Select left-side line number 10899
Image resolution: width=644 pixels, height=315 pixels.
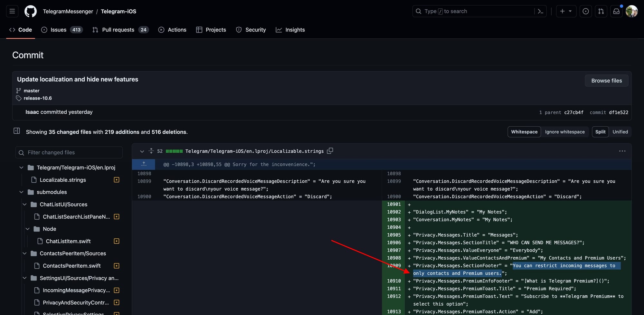(x=144, y=181)
